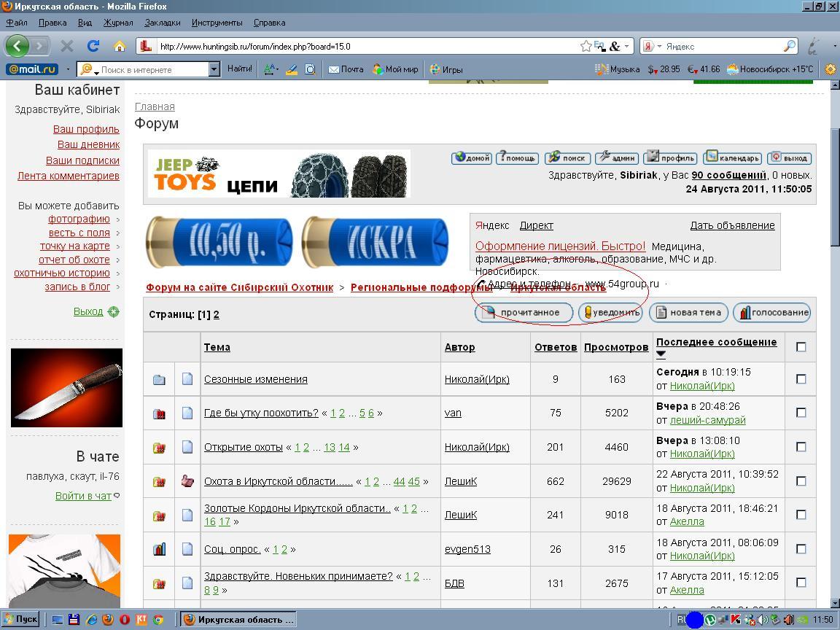Click the 'Почта' mail icon in toolbar
Viewport: 840px width, 630px height.
346,69
